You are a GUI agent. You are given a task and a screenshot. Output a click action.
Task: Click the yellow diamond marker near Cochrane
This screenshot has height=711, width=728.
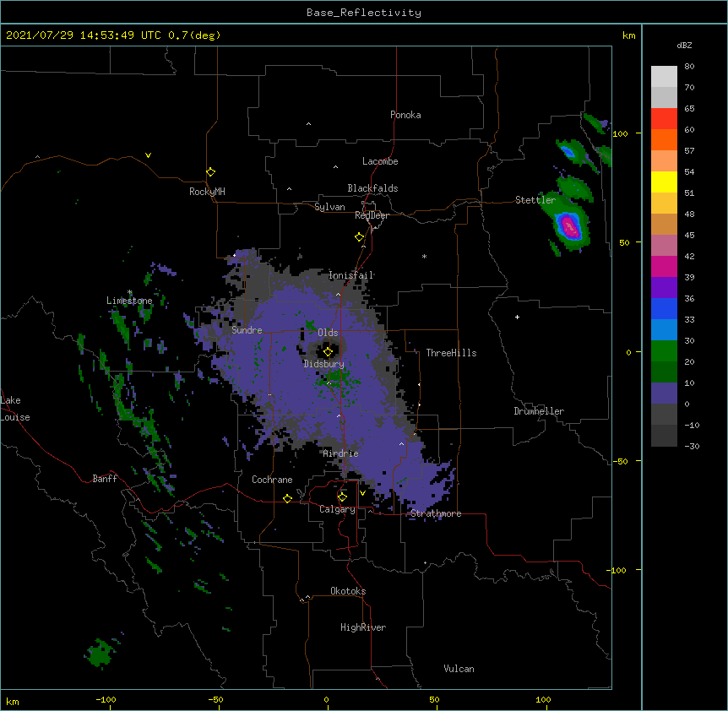pyautogui.click(x=287, y=498)
